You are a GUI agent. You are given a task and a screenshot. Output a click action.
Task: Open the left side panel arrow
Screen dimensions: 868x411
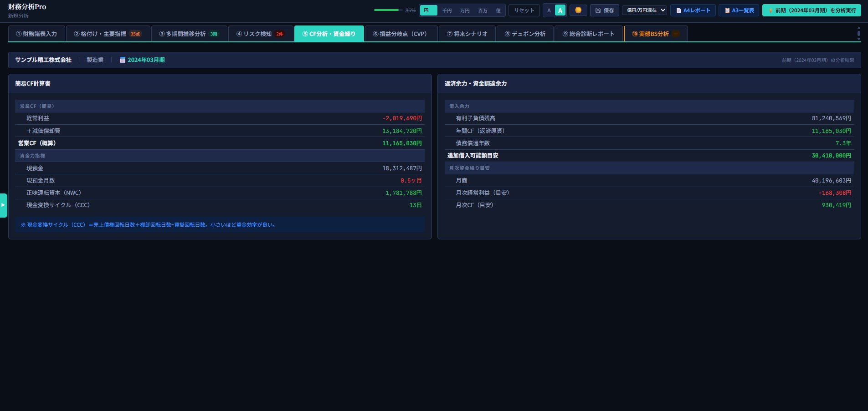(x=3, y=205)
